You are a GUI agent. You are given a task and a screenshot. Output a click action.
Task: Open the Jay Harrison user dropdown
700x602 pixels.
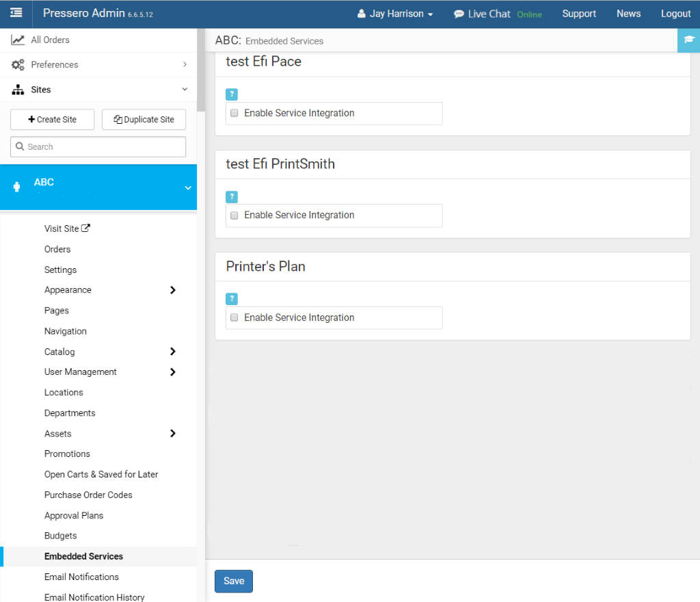(395, 14)
